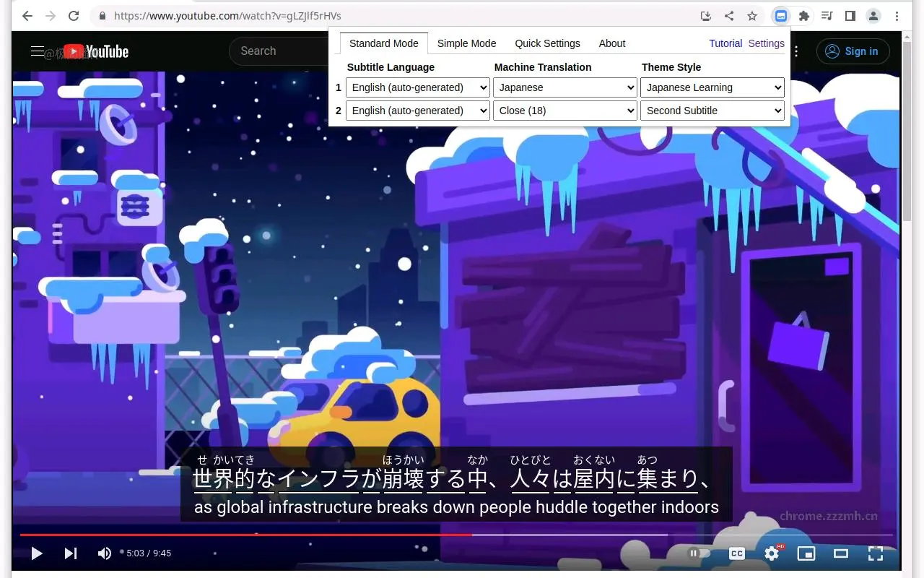Click Japanese word 崩壊
This screenshot has width=924, height=578.
pos(404,479)
